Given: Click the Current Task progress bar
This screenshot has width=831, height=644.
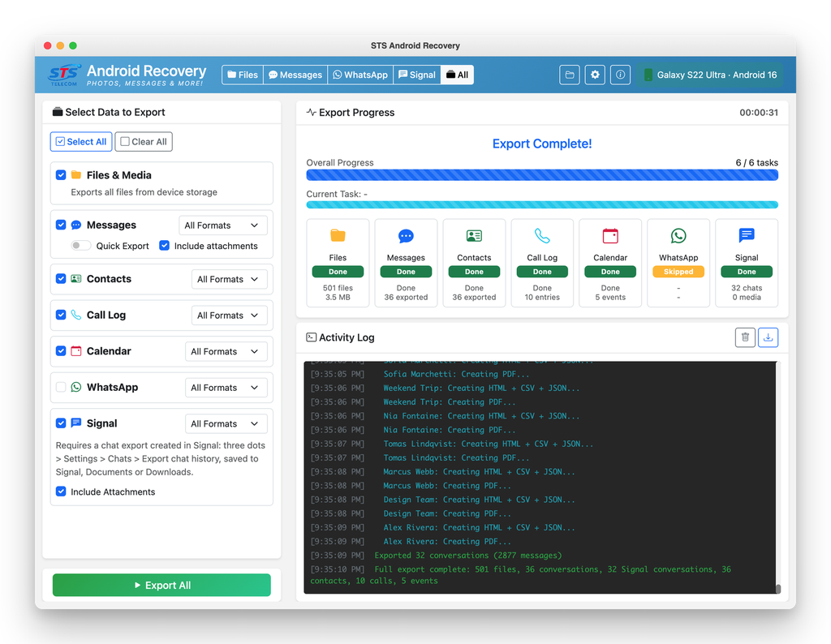Looking at the screenshot, I should pyautogui.click(x=542, y=205).
